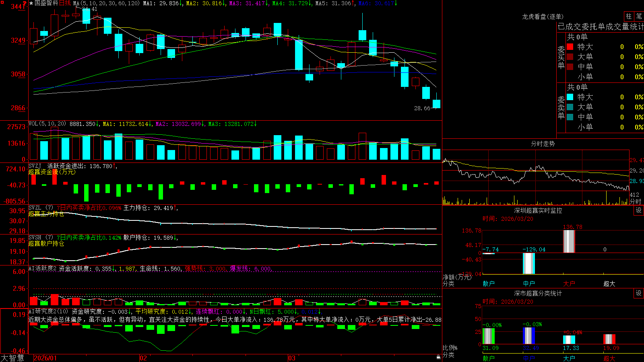Viewport: 644px width, 362px height.
Task: Open 设 settings for 深圳超赢实时监控
Action: pos(639,210)
